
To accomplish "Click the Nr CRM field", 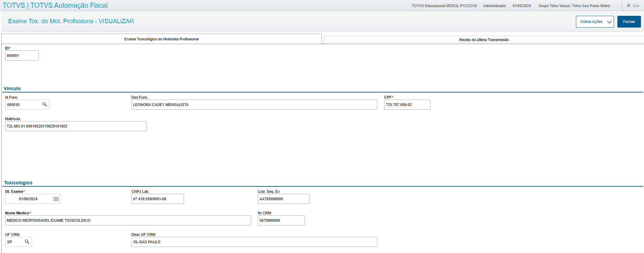I will click(281, 220).
